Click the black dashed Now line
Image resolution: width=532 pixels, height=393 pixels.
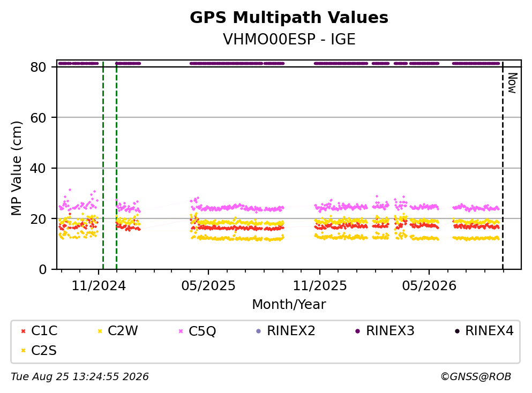click(503, 165)
